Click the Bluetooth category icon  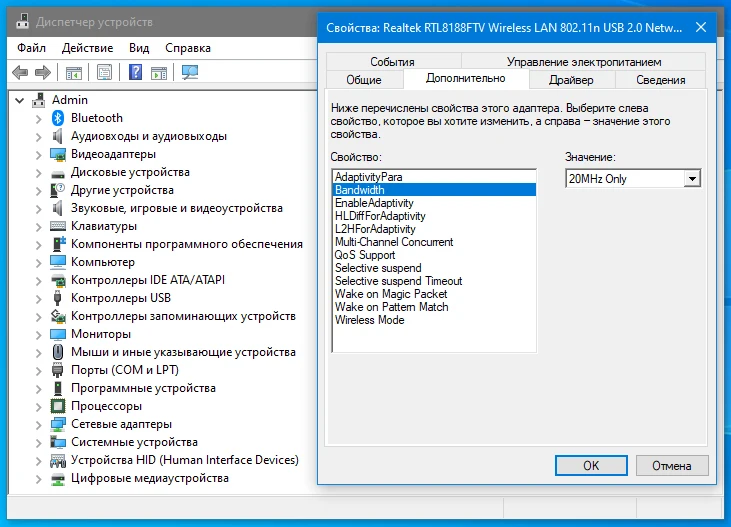(58, 118)
